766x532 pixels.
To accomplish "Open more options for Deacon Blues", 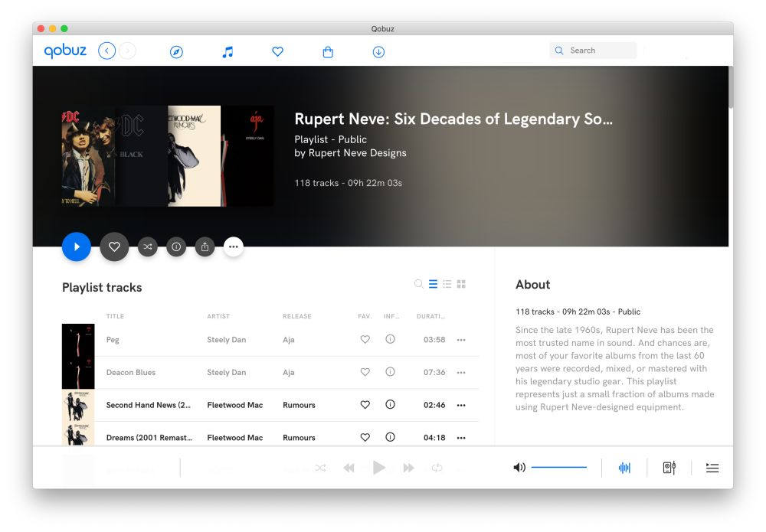I will coord(461,372).
